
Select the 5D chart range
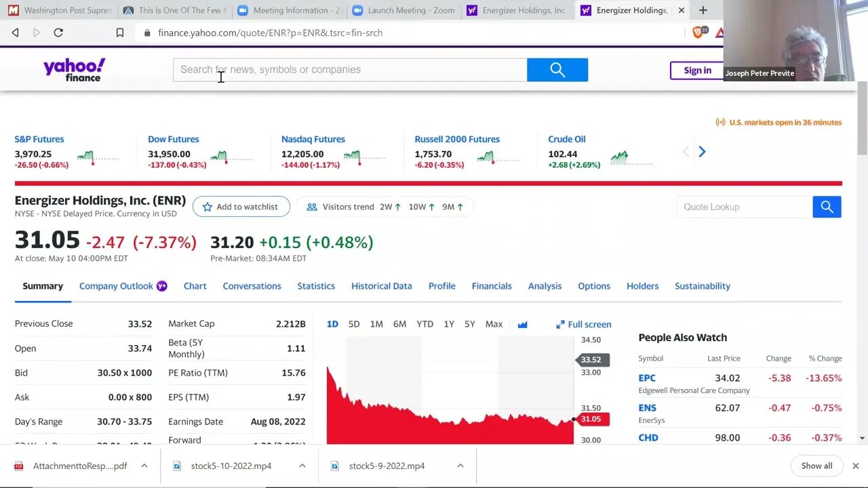[x=354, y=324]
